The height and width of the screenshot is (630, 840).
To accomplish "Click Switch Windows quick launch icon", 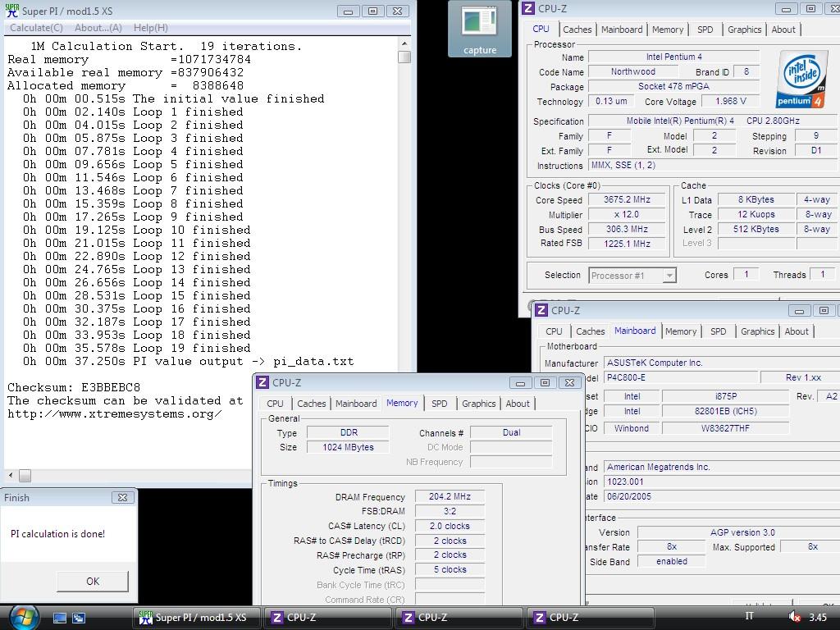I will pyautogui.click(x=79, y=618).
